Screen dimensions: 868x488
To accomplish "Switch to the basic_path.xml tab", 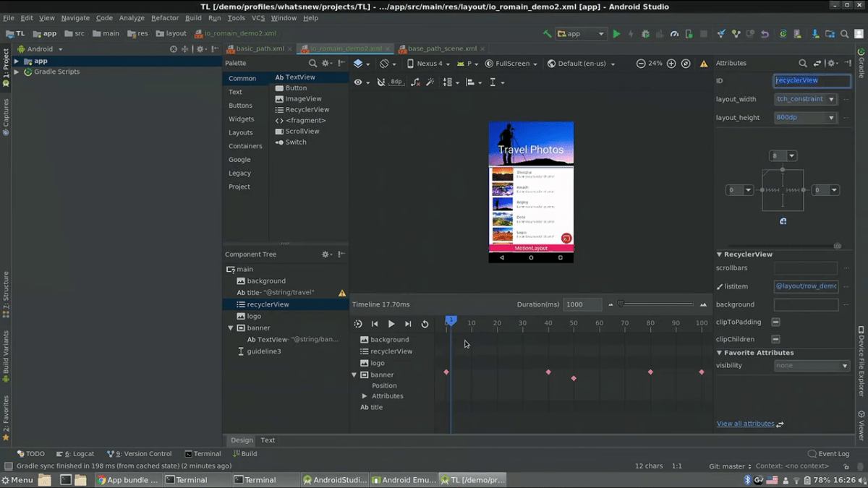I will [260, 48].
